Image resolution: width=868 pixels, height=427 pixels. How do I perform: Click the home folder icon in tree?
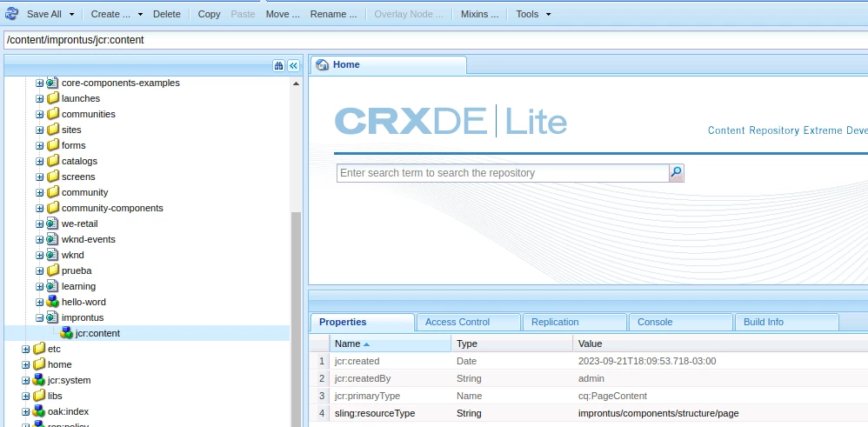click(x=39, y=364)
